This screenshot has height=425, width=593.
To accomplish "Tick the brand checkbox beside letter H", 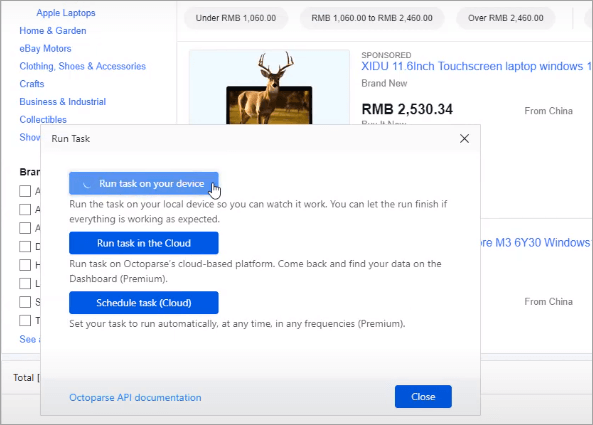I will (x=25, y=265).
